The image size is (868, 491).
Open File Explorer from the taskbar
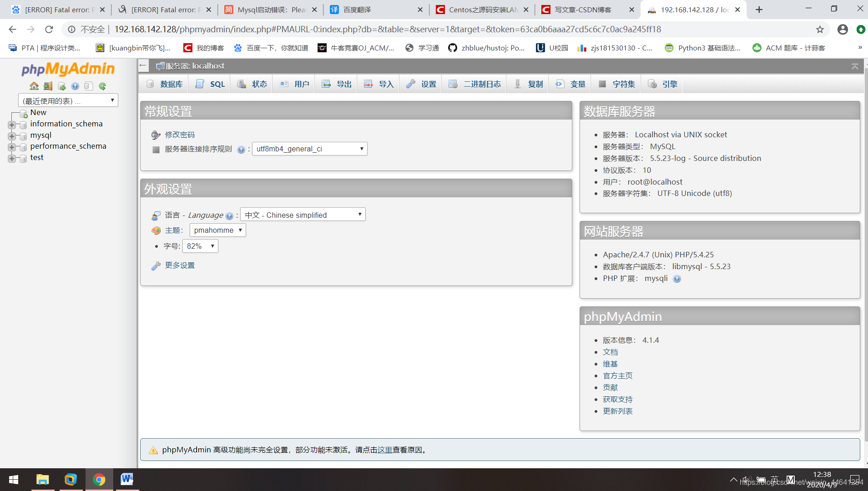click(x=43, y=480)
